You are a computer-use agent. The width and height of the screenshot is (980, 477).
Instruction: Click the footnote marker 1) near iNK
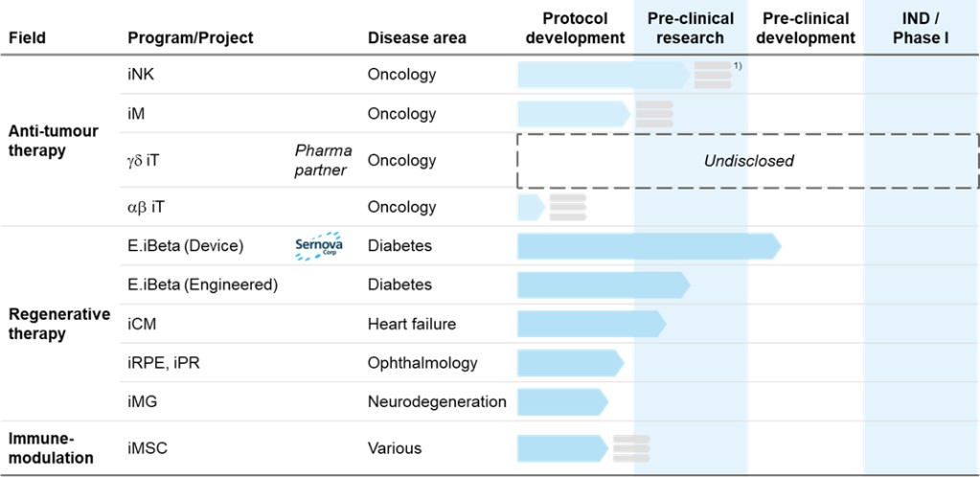tap(738, 65)
